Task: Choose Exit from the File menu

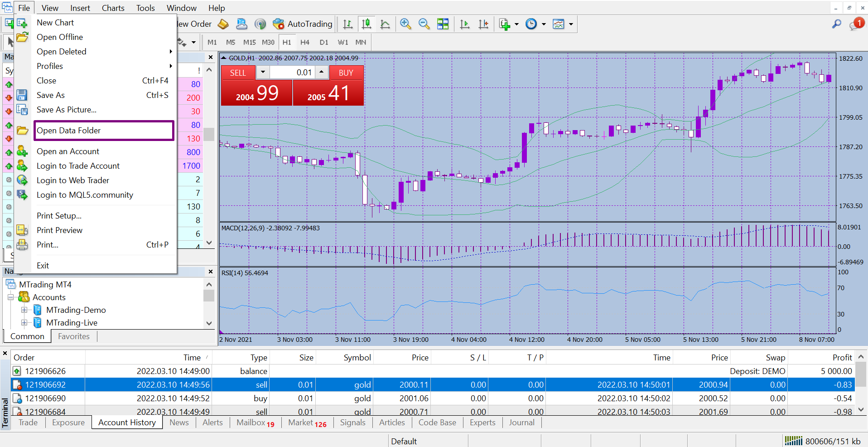Action: [x=43, y=266]
